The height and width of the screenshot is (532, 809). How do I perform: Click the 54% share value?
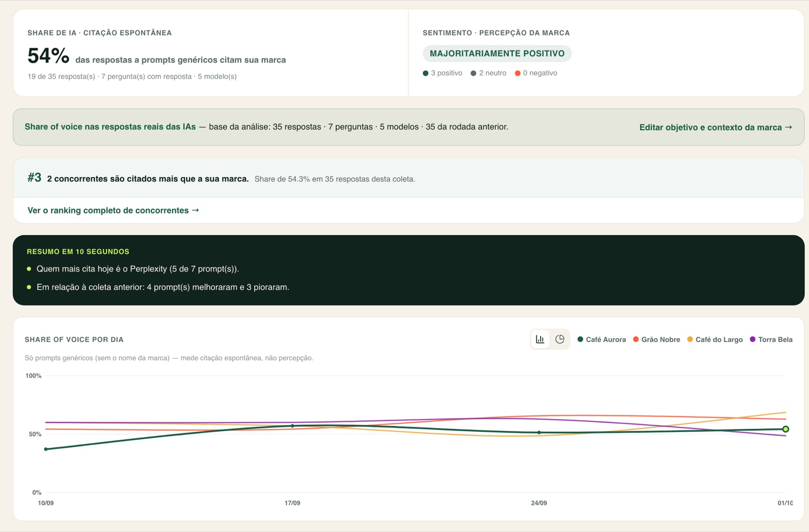(x=48, y=56)
